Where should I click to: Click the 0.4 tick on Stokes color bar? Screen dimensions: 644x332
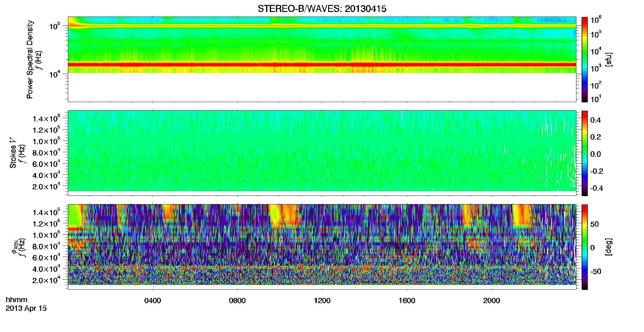tap(595, 120)
